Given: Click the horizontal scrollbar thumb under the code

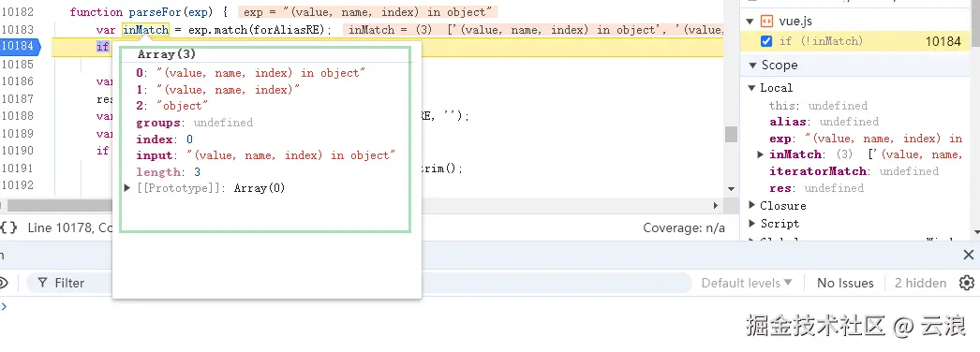Looking at the screenshot, I should pos(59,205).
